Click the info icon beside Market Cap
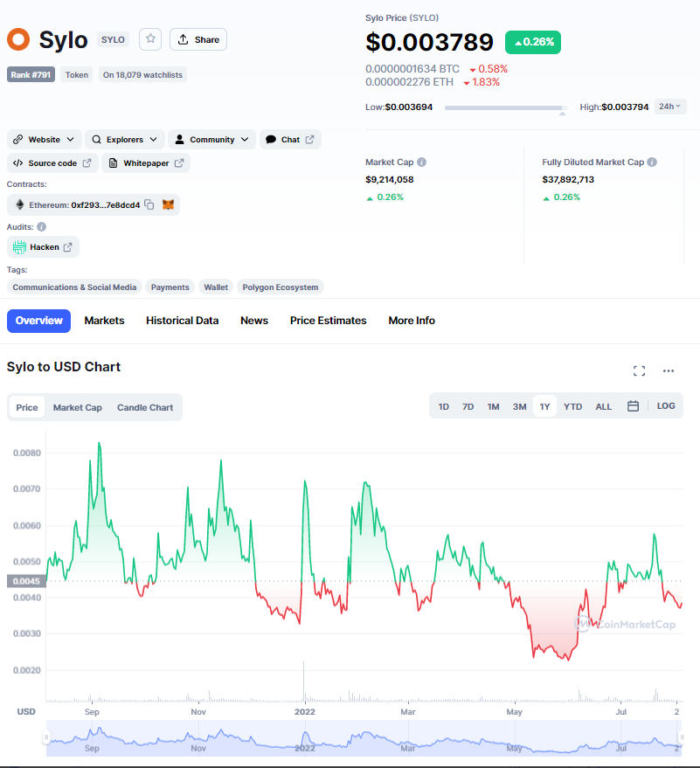Screen dimensions: 700x768 click(x=422, y=163)
